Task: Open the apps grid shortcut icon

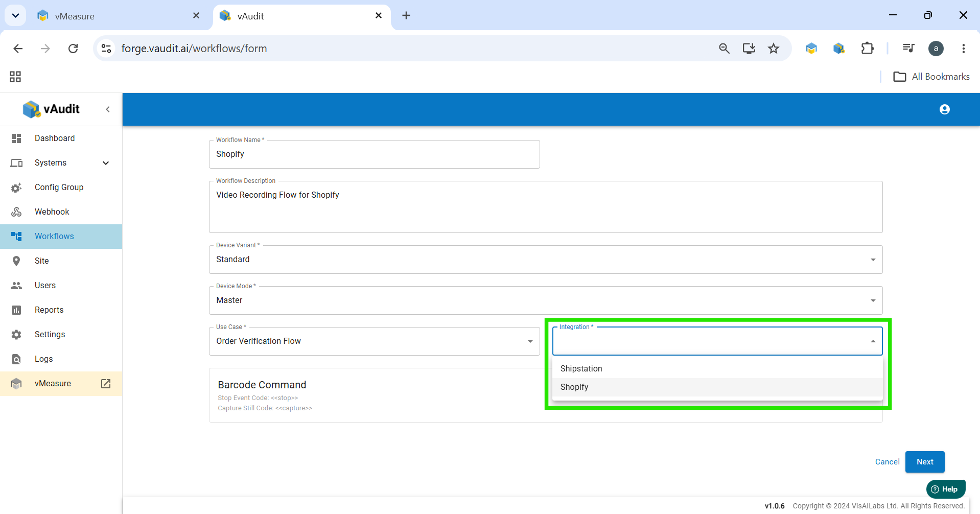Action: pos(15,77)
